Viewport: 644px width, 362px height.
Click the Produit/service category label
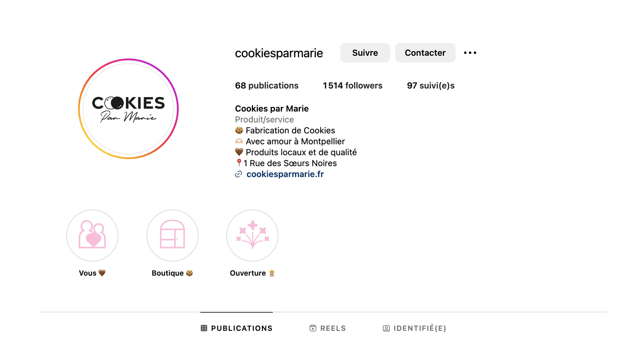point(264,119)
